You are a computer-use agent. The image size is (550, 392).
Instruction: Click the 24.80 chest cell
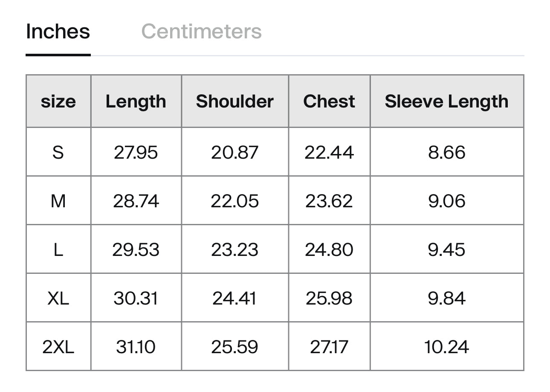pyautogui.click(x=329, y=249)
